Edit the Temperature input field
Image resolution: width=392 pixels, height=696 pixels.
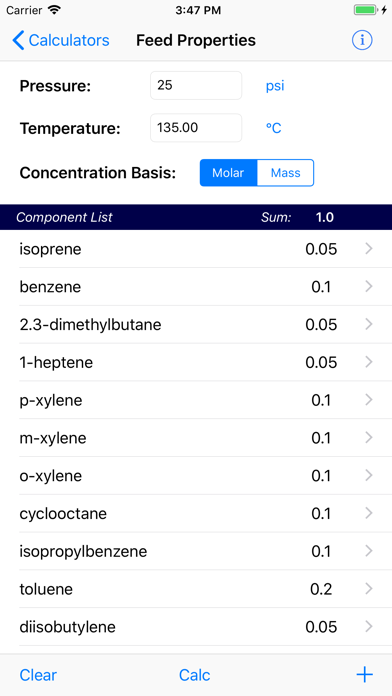pos(196,128)
